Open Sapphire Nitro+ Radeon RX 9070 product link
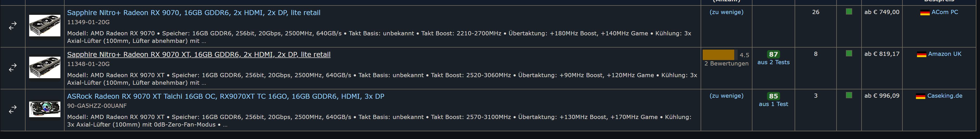Viewport: 980px width, 139px height. click(x=194, y=12)
